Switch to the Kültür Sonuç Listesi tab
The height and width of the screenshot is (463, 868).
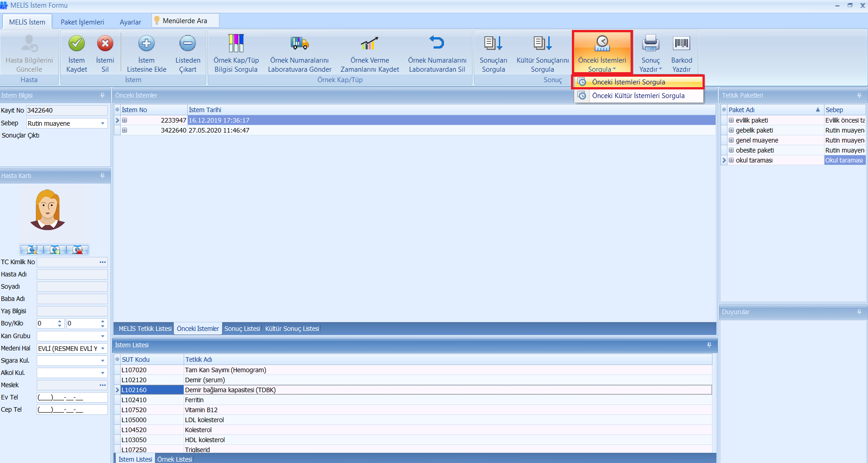292,329
